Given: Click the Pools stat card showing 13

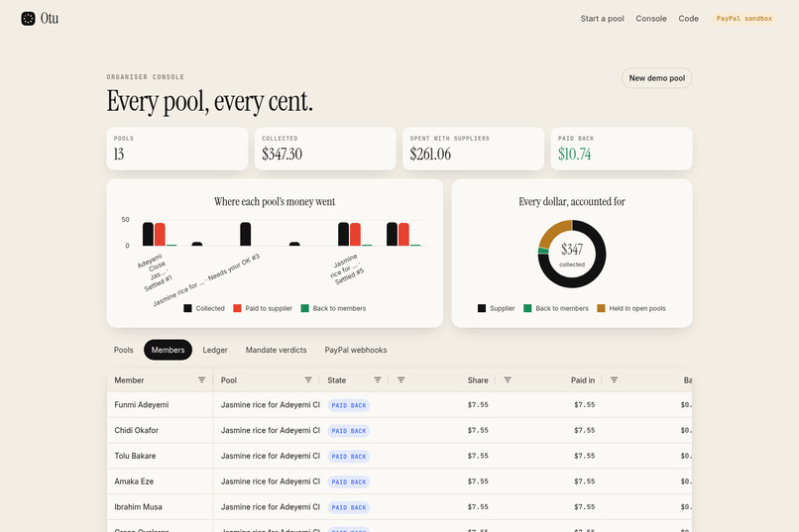Looking at the screenshot, I should click(177, 149).
